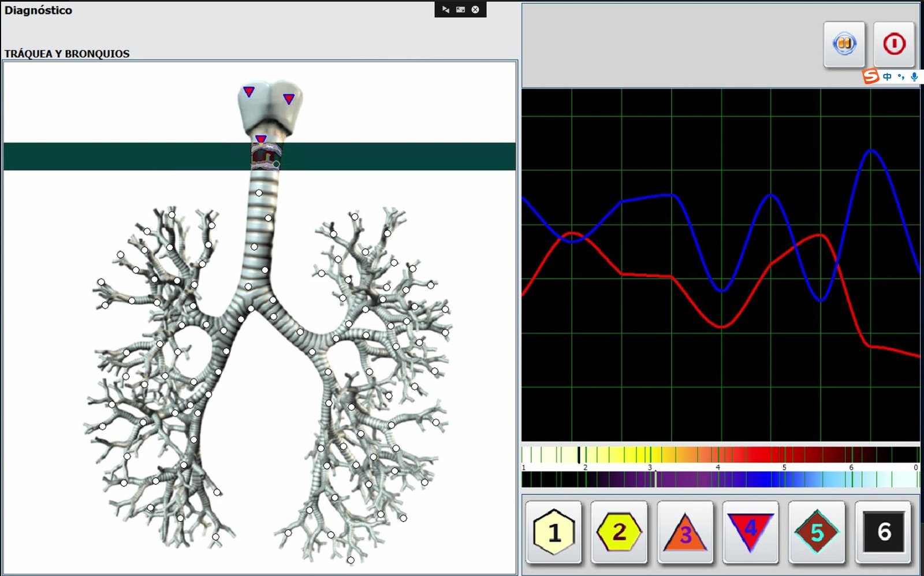Click the Sogou input method logo
924x576 pixels.
tap(870, 76)
